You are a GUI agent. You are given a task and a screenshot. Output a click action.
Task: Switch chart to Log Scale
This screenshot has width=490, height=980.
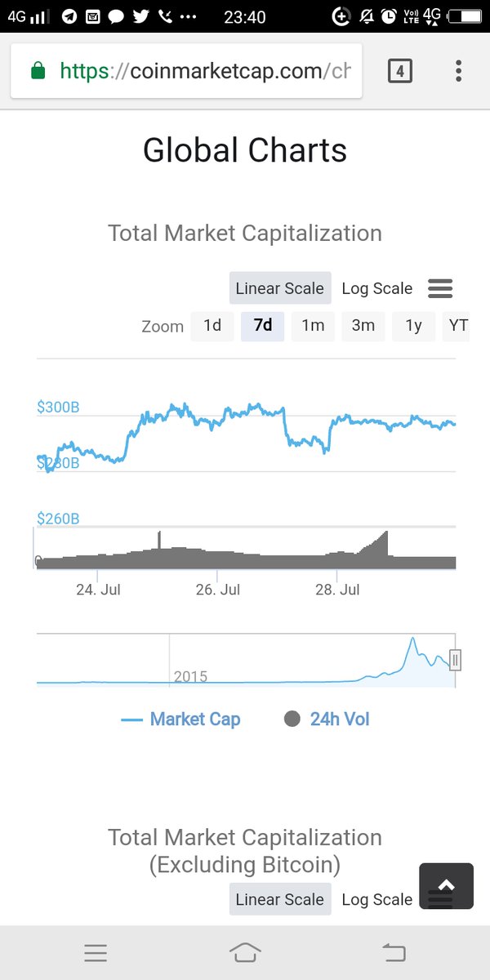click(x=376, y=288)
